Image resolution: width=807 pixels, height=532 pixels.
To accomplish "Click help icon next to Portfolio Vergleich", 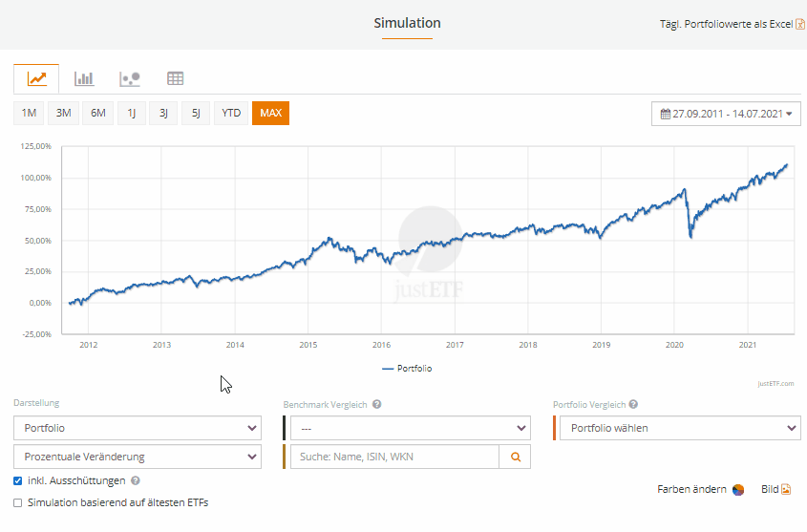I will [633, 405].
